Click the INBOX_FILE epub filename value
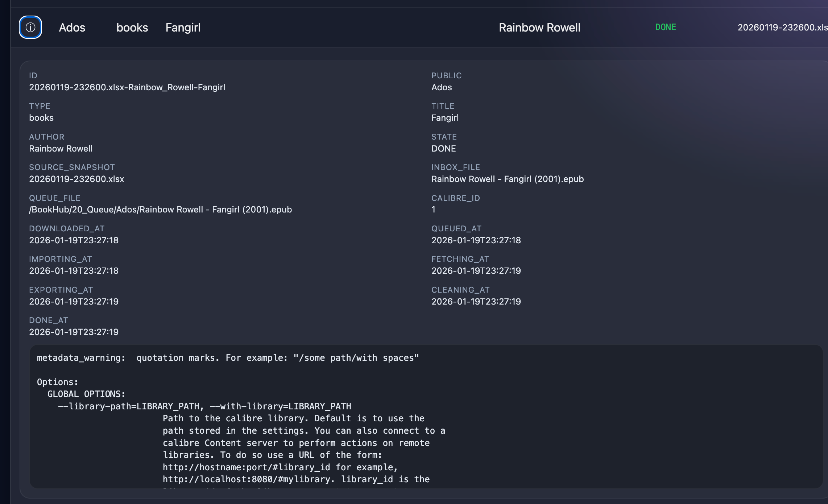 point(507,179)
